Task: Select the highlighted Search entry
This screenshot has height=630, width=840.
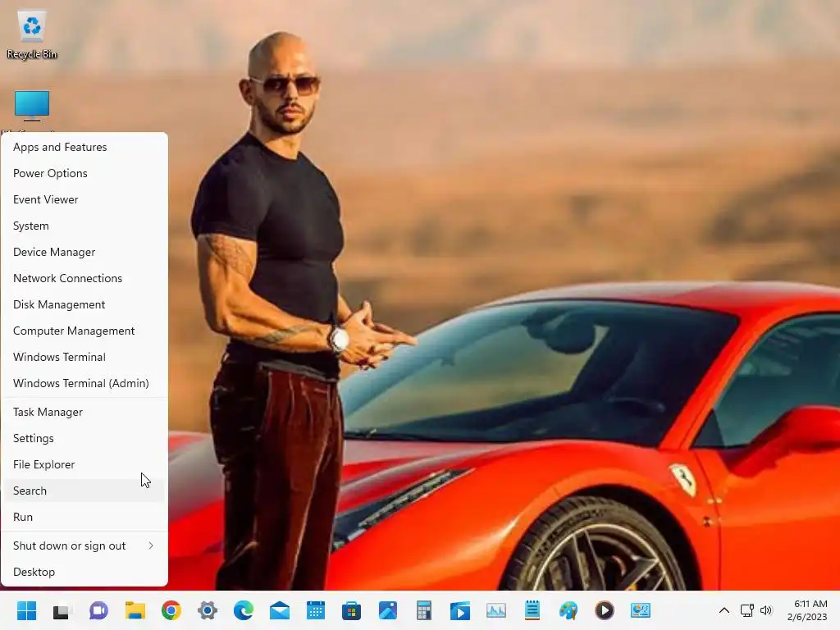Action: (x=84, y=491)
